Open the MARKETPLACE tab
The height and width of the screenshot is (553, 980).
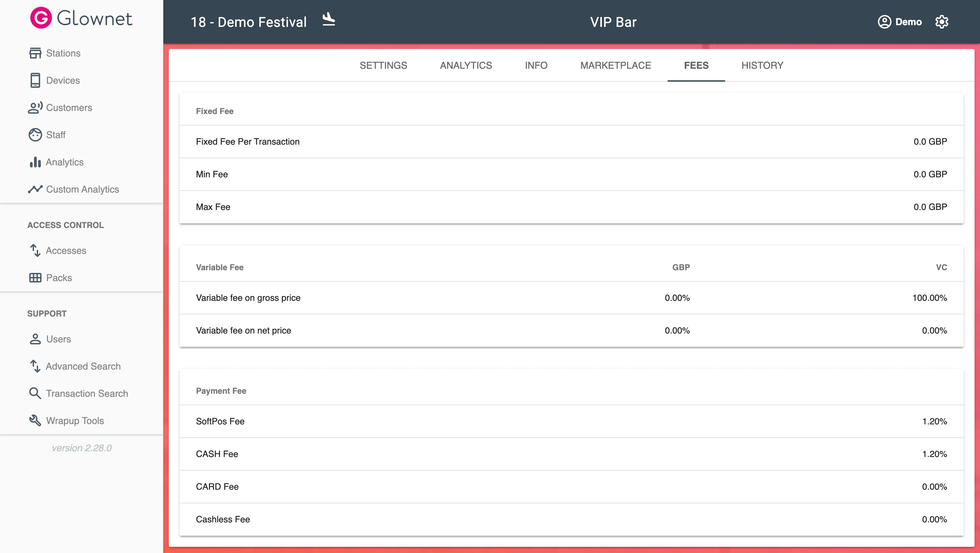click(x=615, y=65)
